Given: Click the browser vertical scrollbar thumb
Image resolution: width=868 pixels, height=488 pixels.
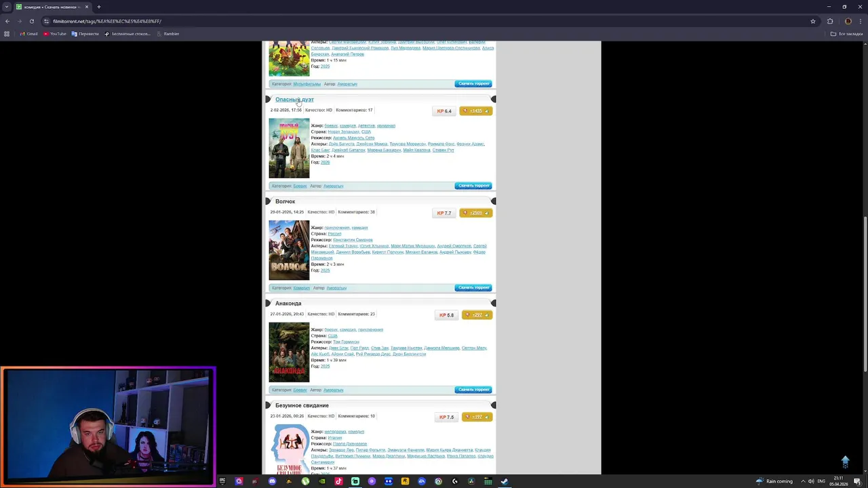Looking at the screenshot, I should [865, 293].
